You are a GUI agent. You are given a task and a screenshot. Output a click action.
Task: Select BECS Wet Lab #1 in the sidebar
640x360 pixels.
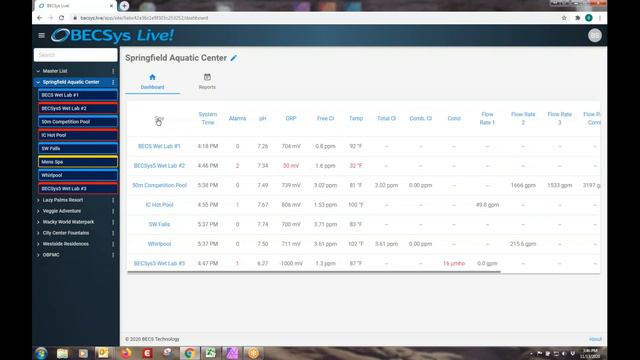tap(78, 95)
